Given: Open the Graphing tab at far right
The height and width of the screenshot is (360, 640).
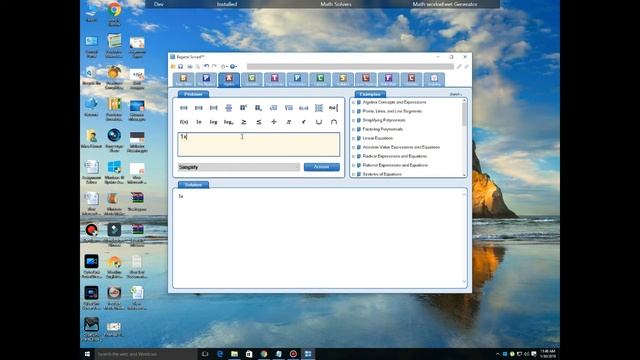Looking at the screenshot, I should point(434,80).
